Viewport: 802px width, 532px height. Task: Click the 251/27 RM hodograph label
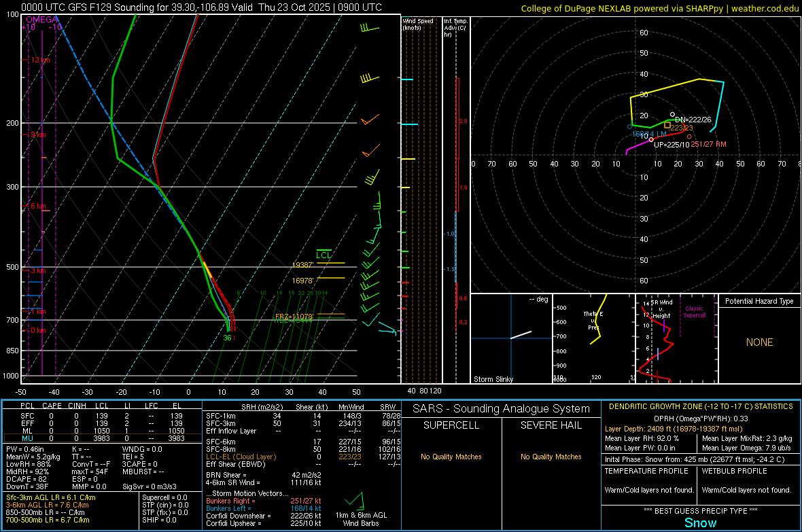(x=708, y=144)
